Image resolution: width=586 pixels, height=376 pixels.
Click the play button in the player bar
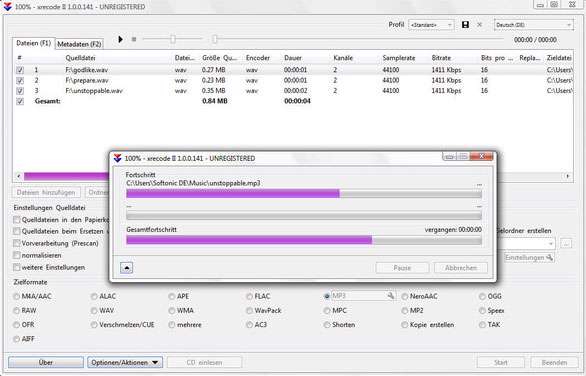click(120, 39)
